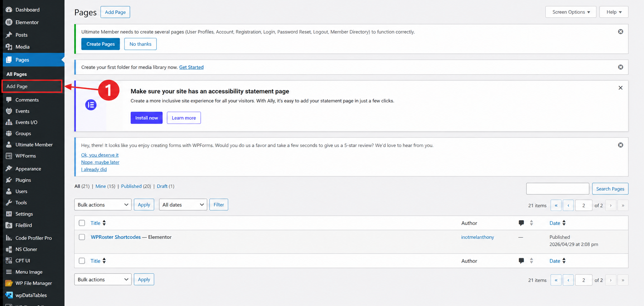Sort by comments count in header
Image resolution: width=644 pixels, height=306 pixels.
[526, 223]
